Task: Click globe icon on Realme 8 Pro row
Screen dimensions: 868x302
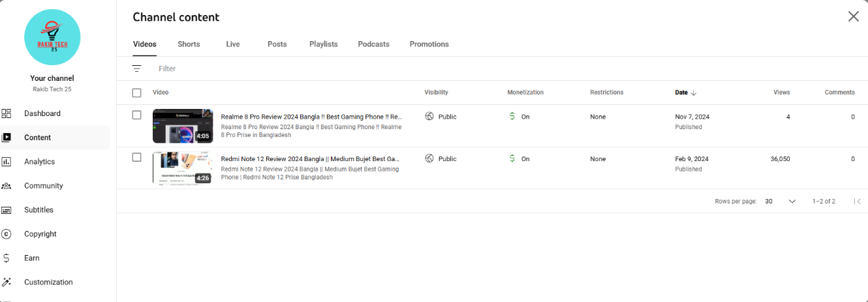Action: 429,117
